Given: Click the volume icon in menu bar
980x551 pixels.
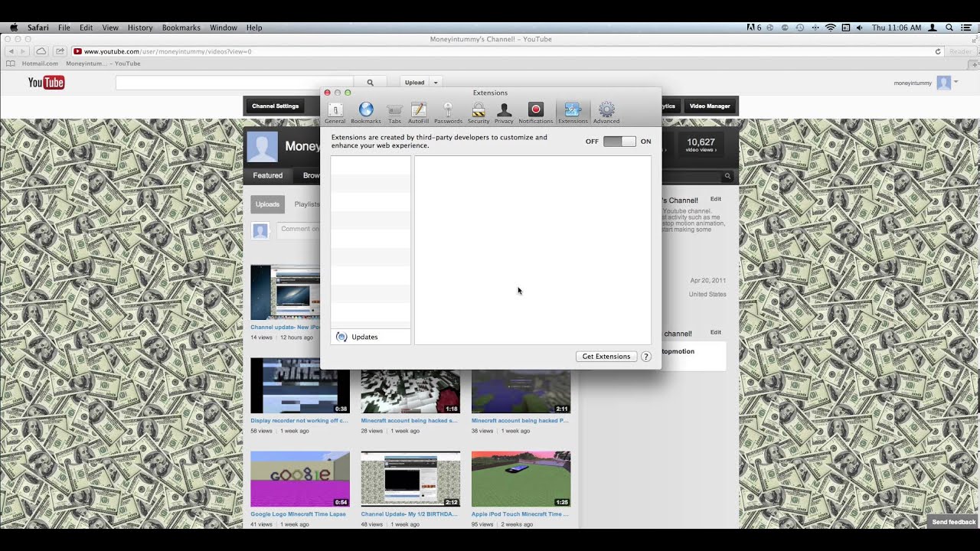Looking at the screenshot, I should pyautogui.click(x=860, y=28).
